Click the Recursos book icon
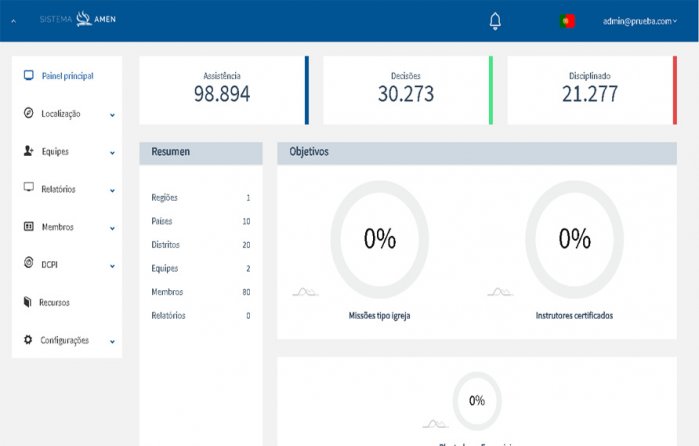 pyautogui.click(x=28, y=302)
